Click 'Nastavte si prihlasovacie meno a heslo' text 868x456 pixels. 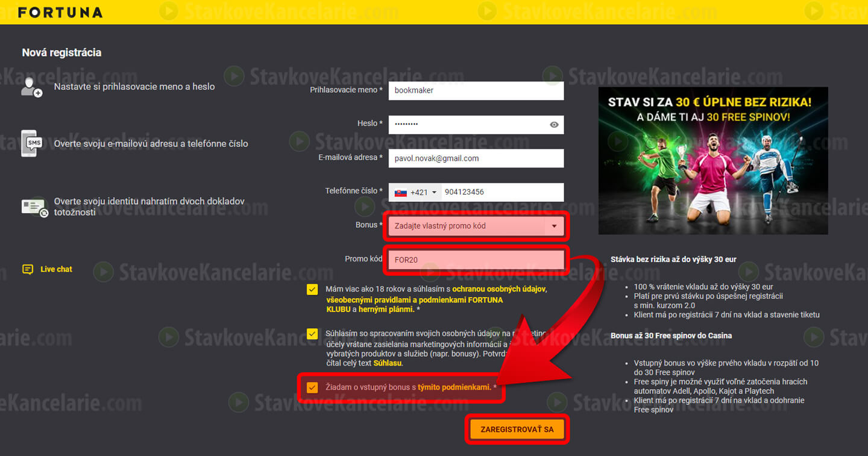coord(134,87)
